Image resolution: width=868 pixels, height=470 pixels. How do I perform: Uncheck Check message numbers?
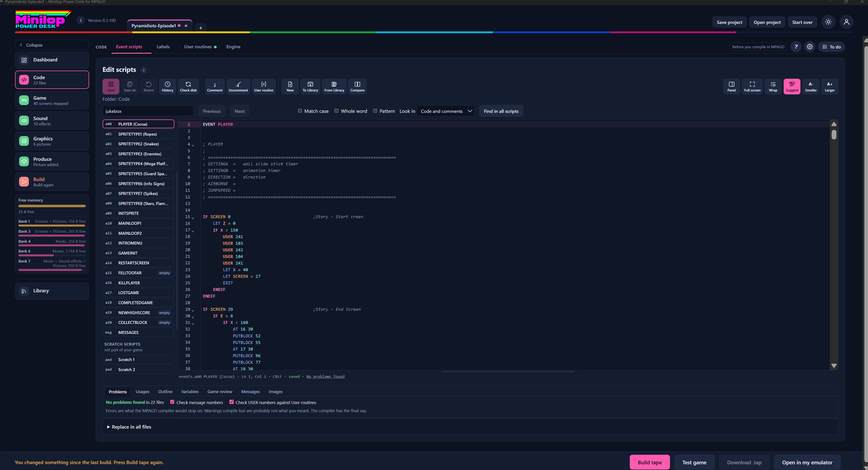(172, 402)
